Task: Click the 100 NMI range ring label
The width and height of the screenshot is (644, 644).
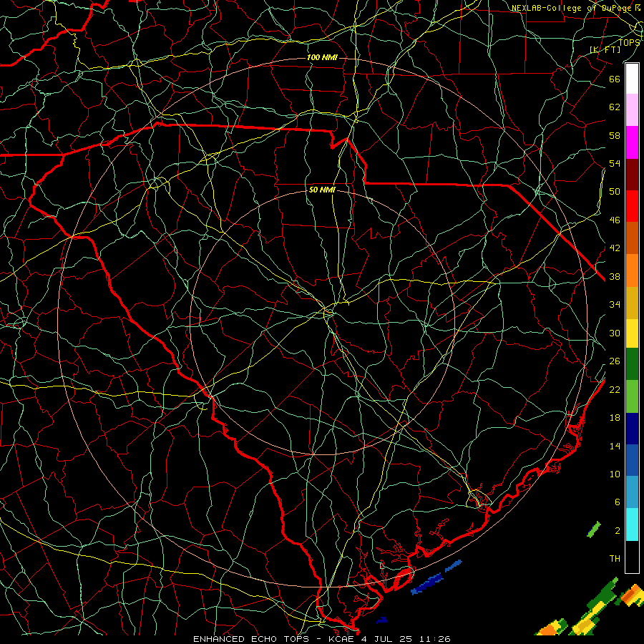Action: (x=322, y=57)
